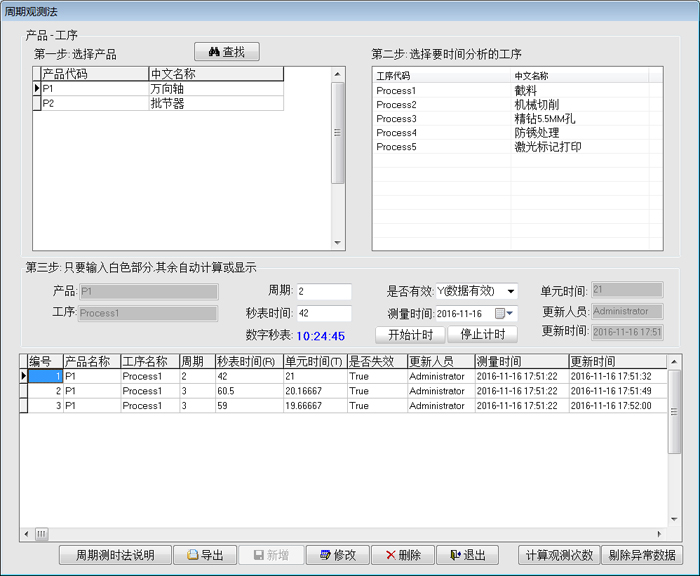The image size is (700, 576).
Task: Click the 秒表时间 input field
Action: 324,313
